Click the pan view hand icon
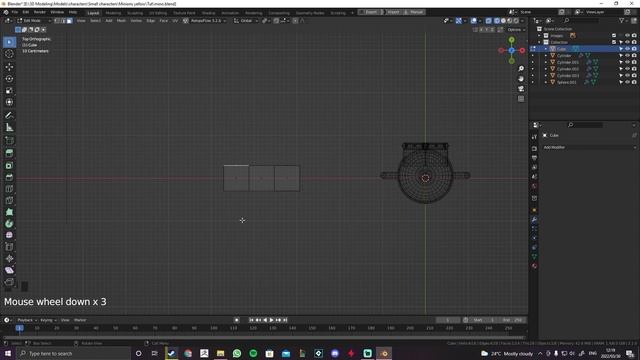 point(521,78)
